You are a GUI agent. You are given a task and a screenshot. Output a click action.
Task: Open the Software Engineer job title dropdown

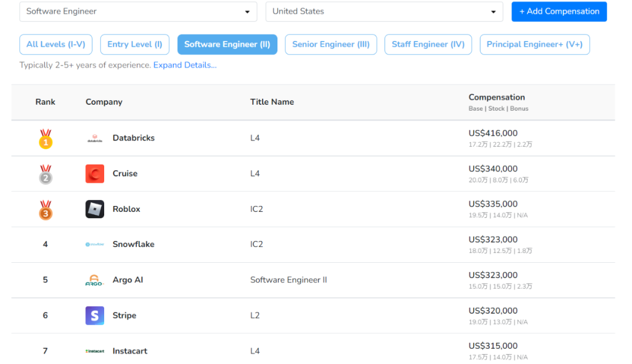(138, 11)
